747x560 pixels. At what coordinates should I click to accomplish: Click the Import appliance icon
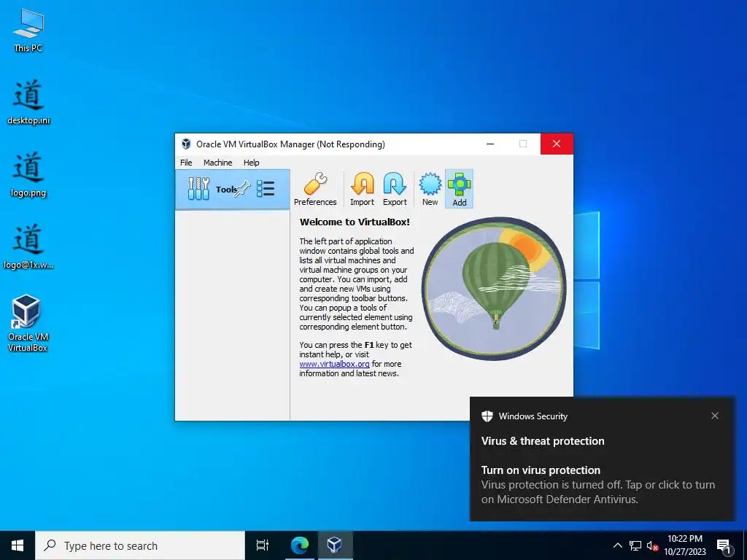(362, 189)
